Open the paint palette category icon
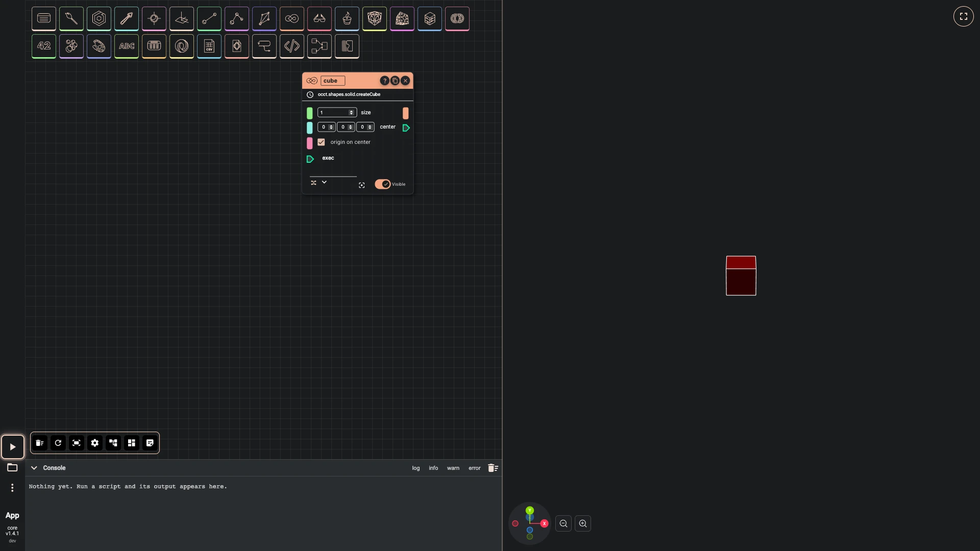This screenshot has height=551, width=980. (99, 46)
